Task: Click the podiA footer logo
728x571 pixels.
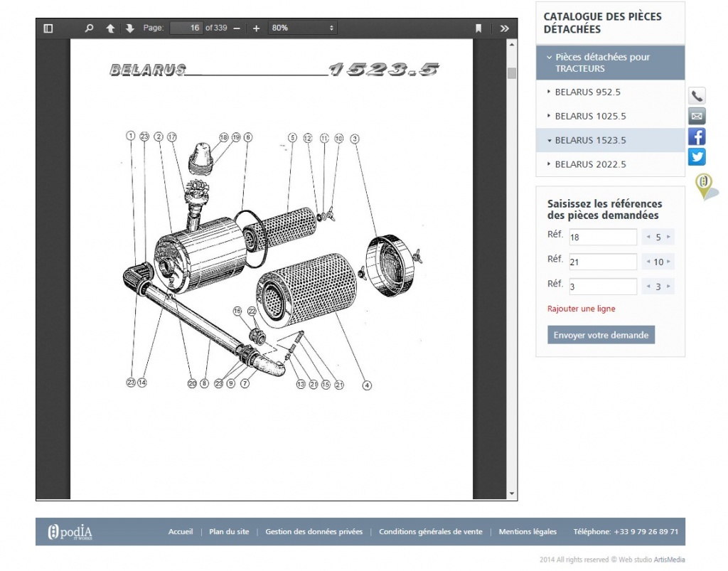Action: (x=70, y=532)
